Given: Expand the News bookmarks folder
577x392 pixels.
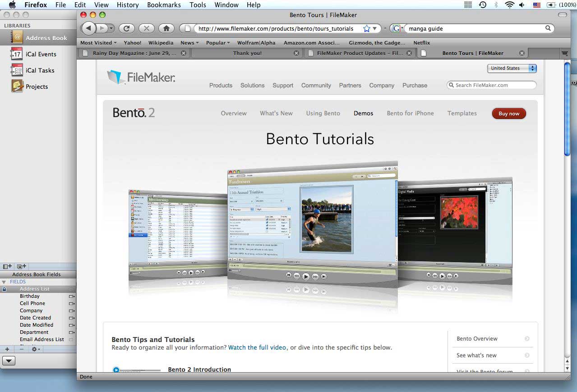Looking at the screenshot, I should (190, 43).
